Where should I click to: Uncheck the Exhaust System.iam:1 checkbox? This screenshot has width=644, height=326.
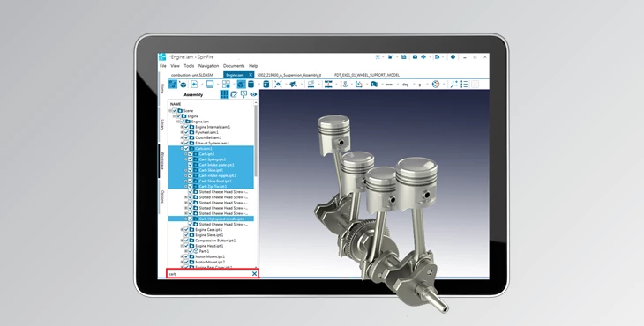(186, 143)
